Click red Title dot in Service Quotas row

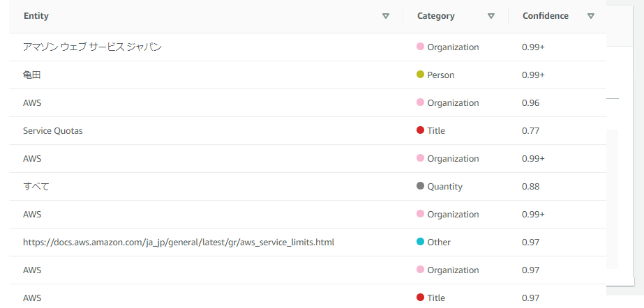point(420,130)
